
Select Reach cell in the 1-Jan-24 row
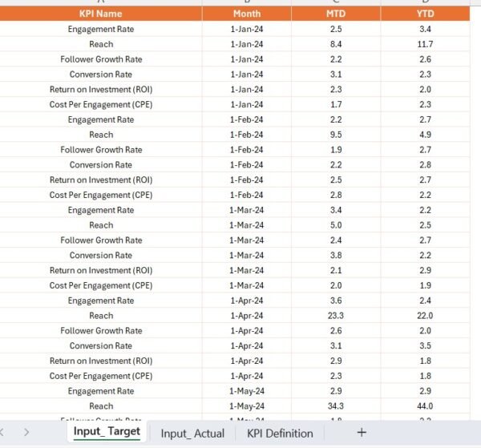coord(101,44)
